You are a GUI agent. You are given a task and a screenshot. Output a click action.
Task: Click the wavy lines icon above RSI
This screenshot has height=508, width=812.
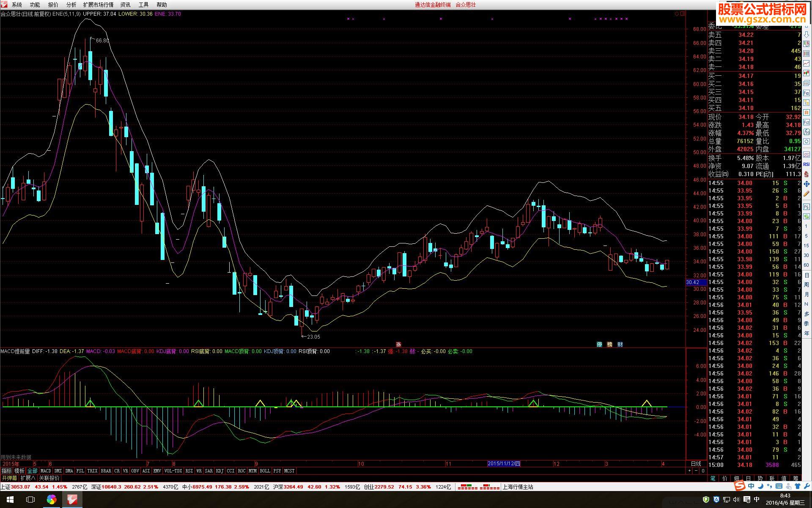807,154
